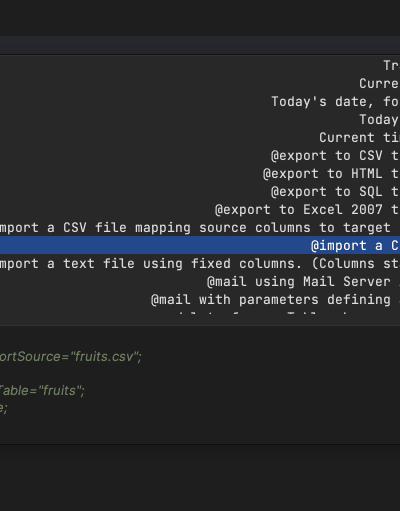Select the template row starting with "Tr"

coord(200,65)
